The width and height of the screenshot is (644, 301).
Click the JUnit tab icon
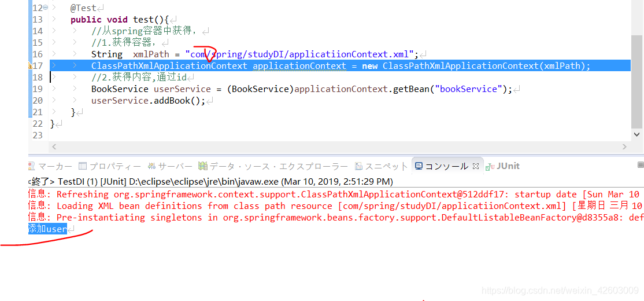click(490, 167)
